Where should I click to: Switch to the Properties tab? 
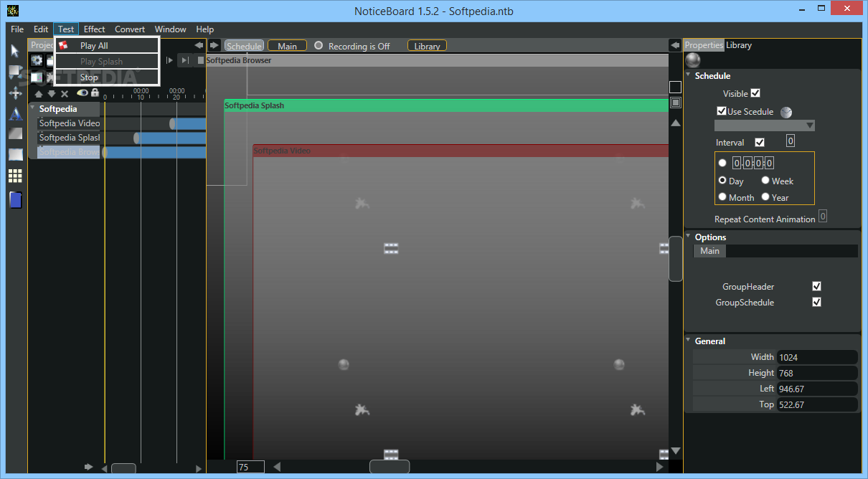704,45
